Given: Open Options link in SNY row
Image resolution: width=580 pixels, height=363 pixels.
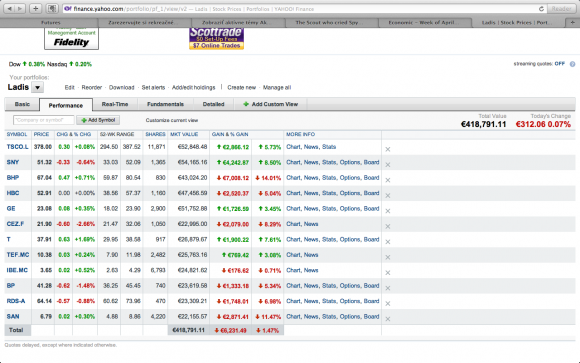Looking at the screenshot, I should coord(350,162).
